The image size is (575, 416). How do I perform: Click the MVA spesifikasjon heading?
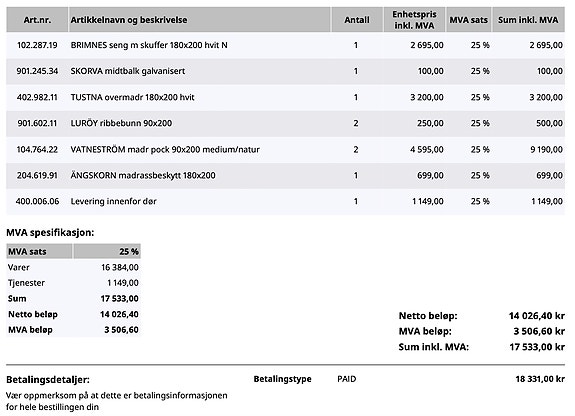(x=50, y=233)
